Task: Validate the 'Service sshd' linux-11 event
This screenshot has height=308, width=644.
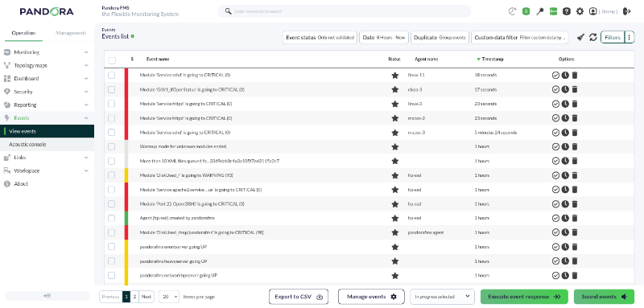Action: (555, 76)
